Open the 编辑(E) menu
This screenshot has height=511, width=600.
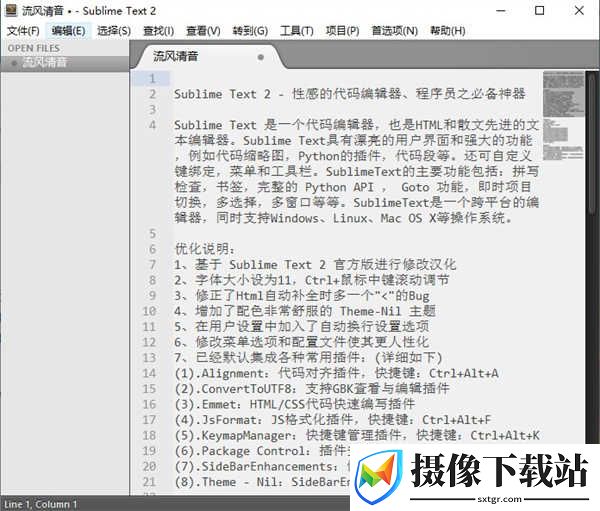pos(68,31)
